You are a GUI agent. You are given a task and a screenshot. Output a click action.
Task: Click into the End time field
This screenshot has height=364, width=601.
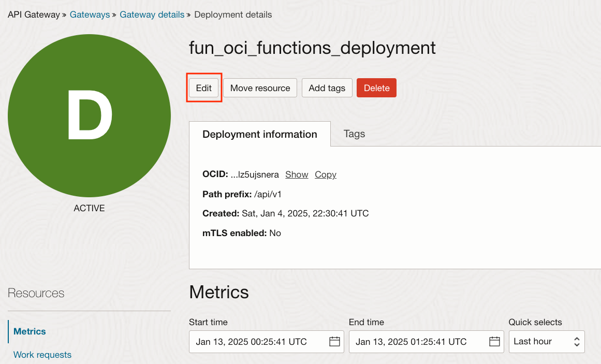click(418, 342)
